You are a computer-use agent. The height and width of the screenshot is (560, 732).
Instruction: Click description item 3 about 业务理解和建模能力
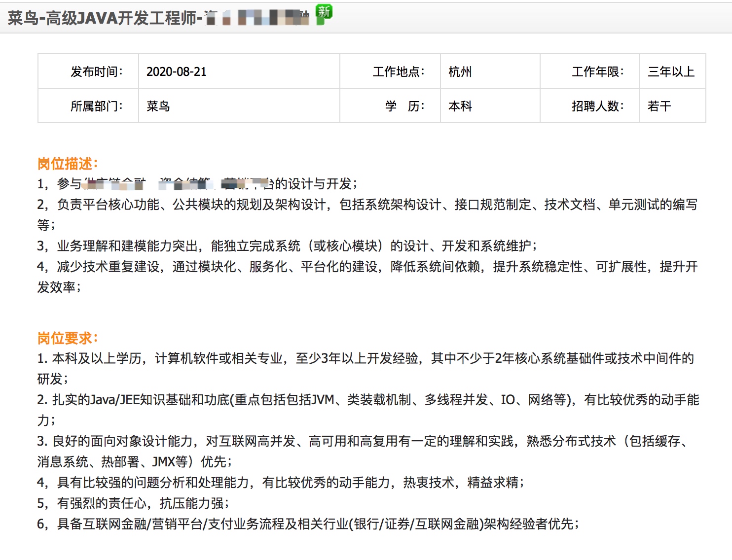287,246
